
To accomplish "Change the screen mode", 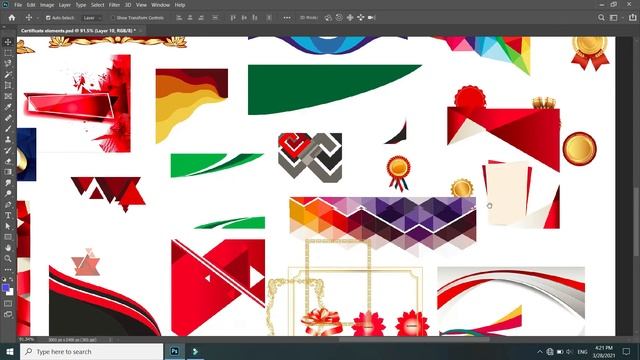I will [x=8, y=314].
